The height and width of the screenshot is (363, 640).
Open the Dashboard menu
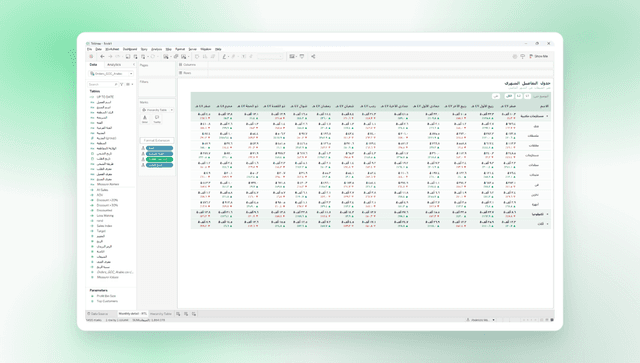130,49
